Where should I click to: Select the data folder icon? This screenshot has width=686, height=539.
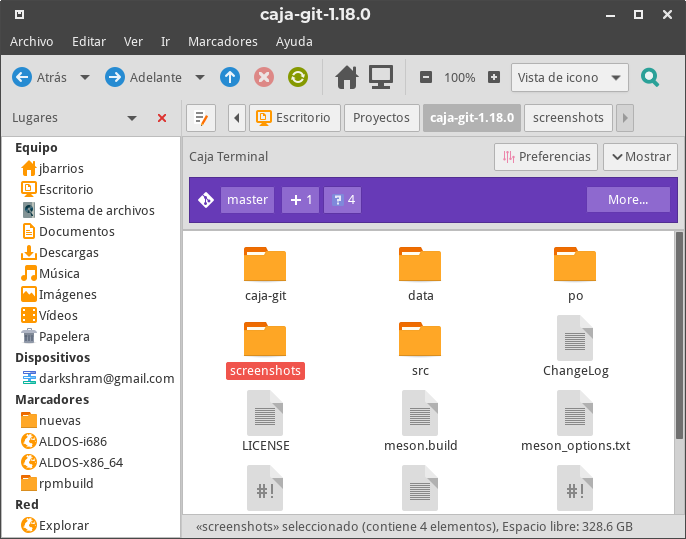coord(420,264)
